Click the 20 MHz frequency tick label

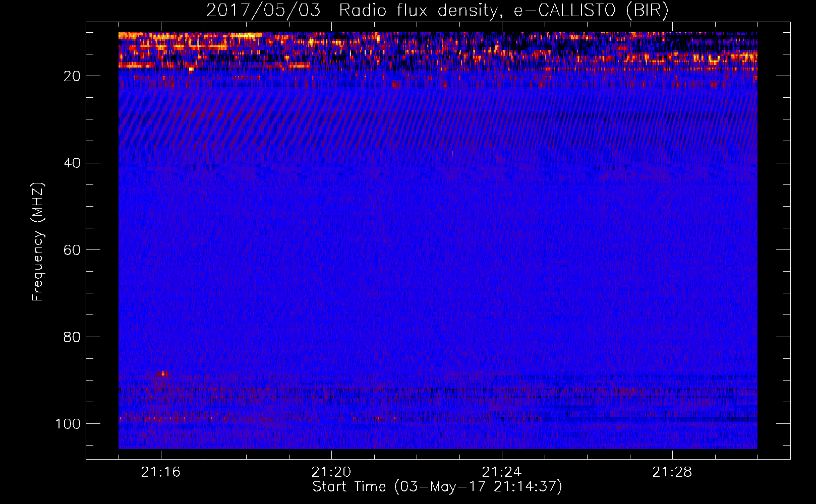tap(73, 76)
